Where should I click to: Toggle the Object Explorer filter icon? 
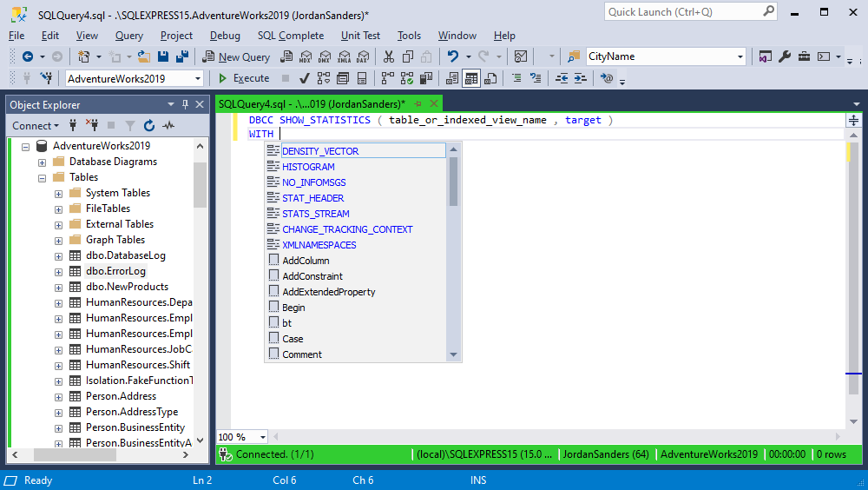coord(130,126)
